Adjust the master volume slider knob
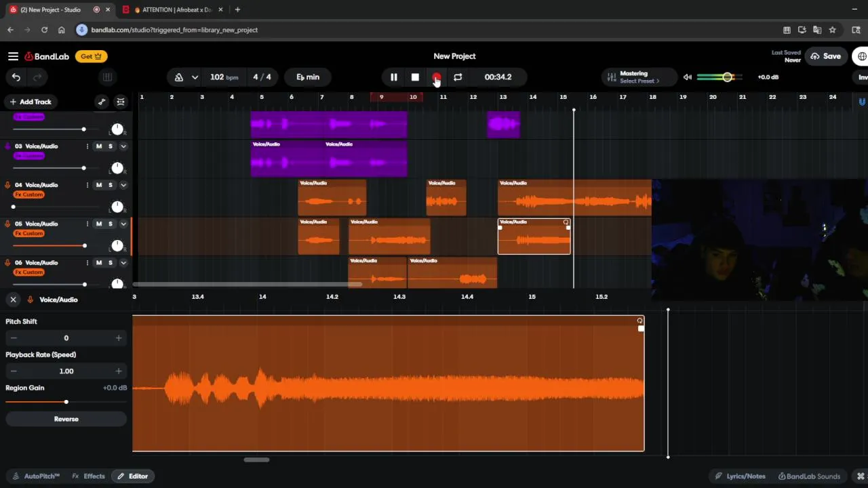 point(727,77)
